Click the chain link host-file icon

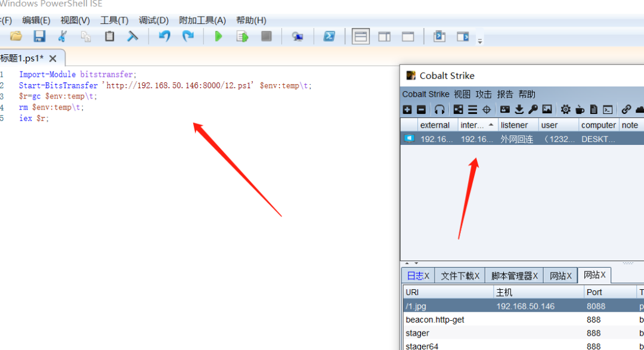(626, 109)
